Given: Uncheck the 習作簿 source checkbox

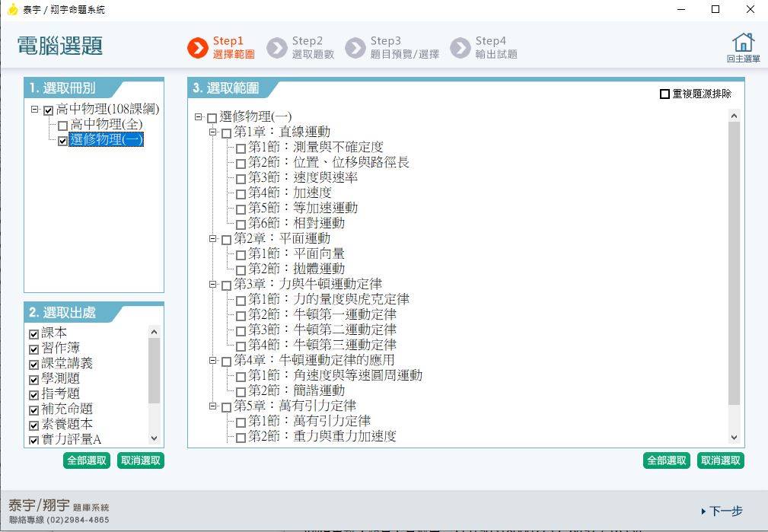Looking at the screenshot, I should click(33, 350).
